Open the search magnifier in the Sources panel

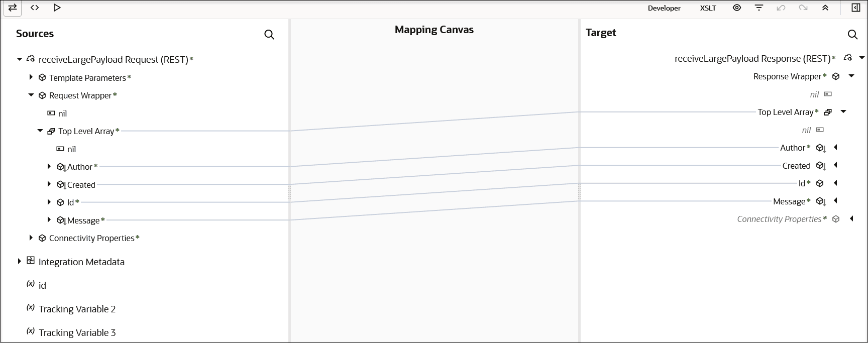coord(269,34)
